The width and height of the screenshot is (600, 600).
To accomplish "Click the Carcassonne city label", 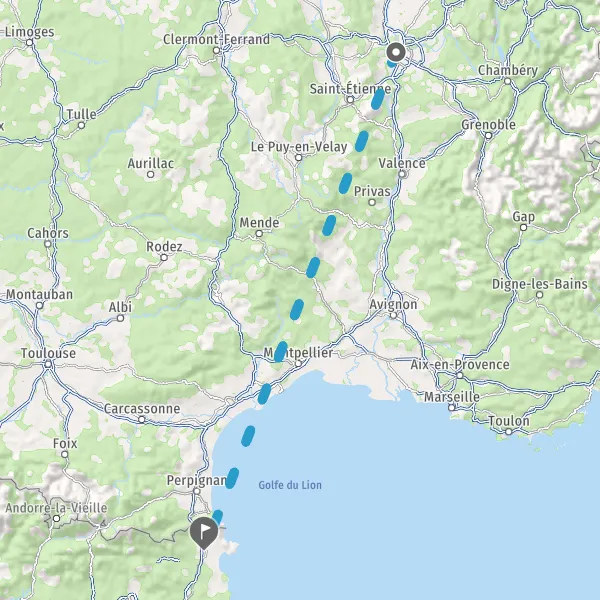I will (x=142, y=408).
